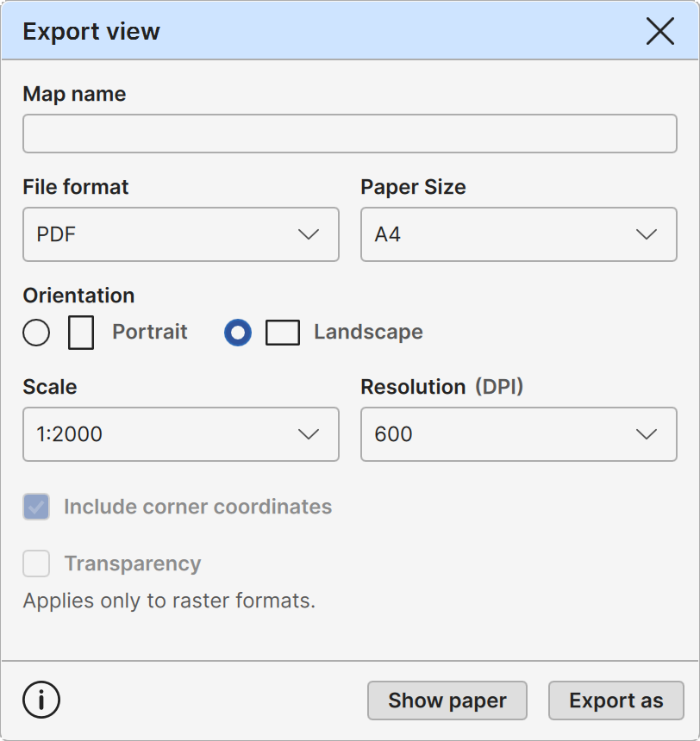Toggle Include corner coordinates checkbox
The image size is (700, 741).
[x=36, y=507]
